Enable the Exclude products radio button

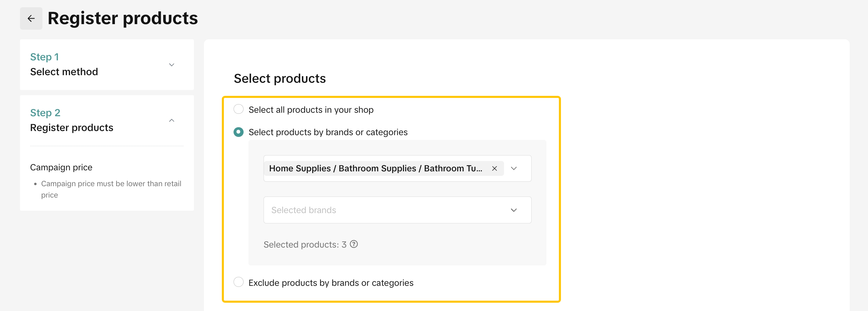[x=238, y=282]
